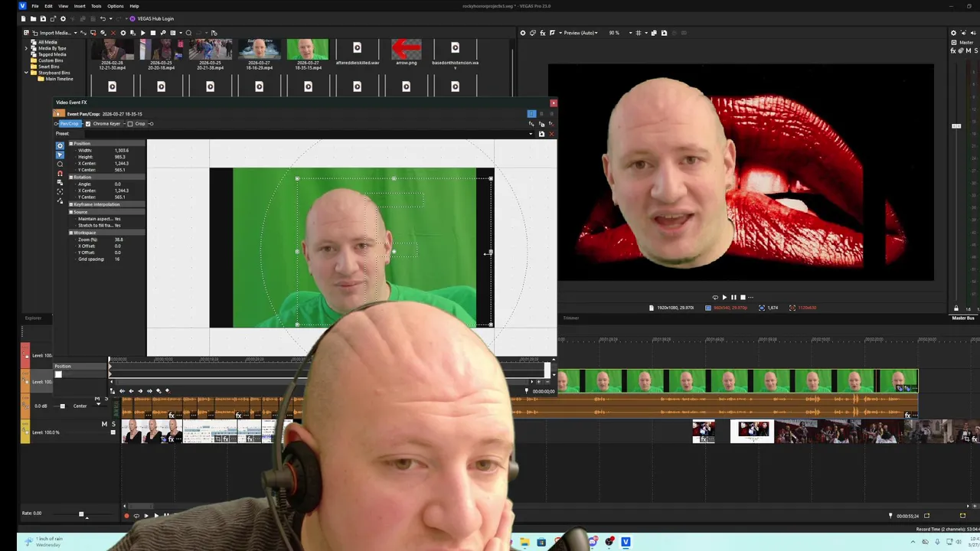Click the red Remove media X icon
This screenshot has height=551, width=980.
[113, 33]
